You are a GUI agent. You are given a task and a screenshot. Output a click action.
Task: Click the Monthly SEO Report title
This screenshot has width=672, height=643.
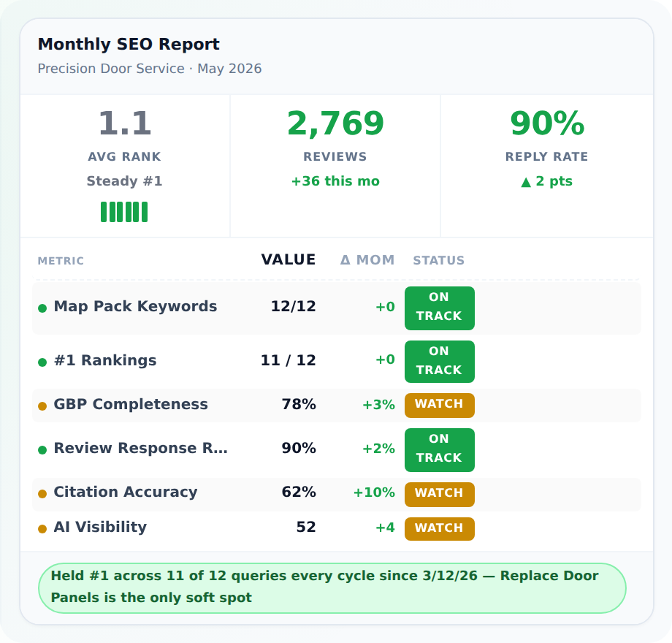tap(129, 44)
